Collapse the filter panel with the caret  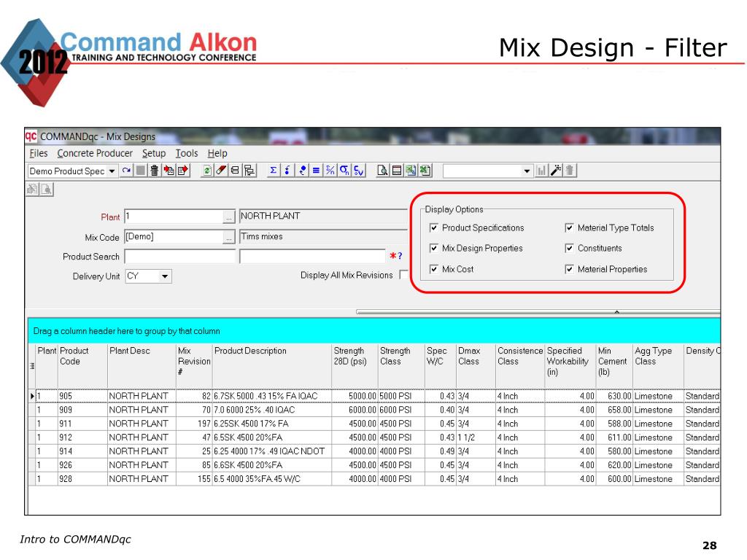click(x=616, y=312)
